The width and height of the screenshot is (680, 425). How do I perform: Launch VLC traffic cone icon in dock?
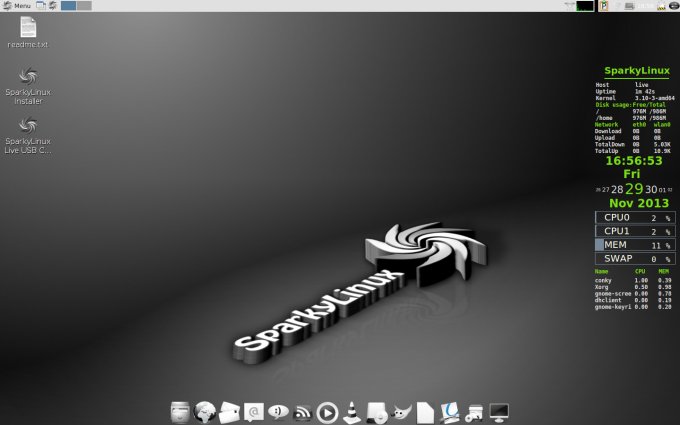352,412
